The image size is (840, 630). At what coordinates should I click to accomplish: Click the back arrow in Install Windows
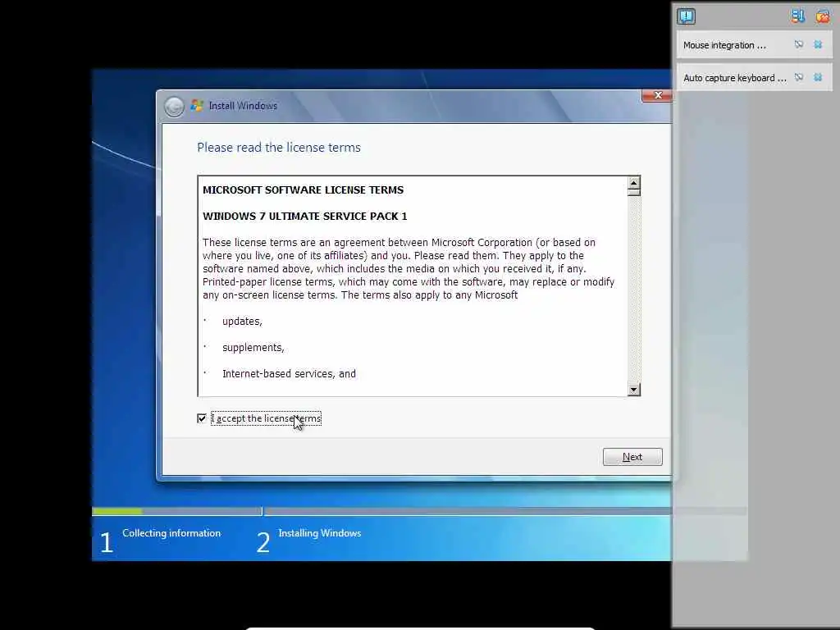click(x=174, y=107)
